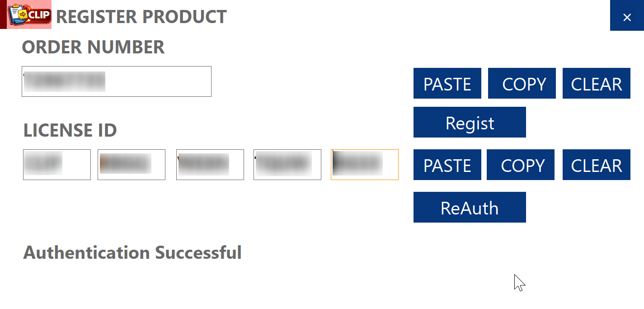The height and width of the screenshot is (309, 644).
Task: Click the fourth License ID segment
Action: (287, 165)
